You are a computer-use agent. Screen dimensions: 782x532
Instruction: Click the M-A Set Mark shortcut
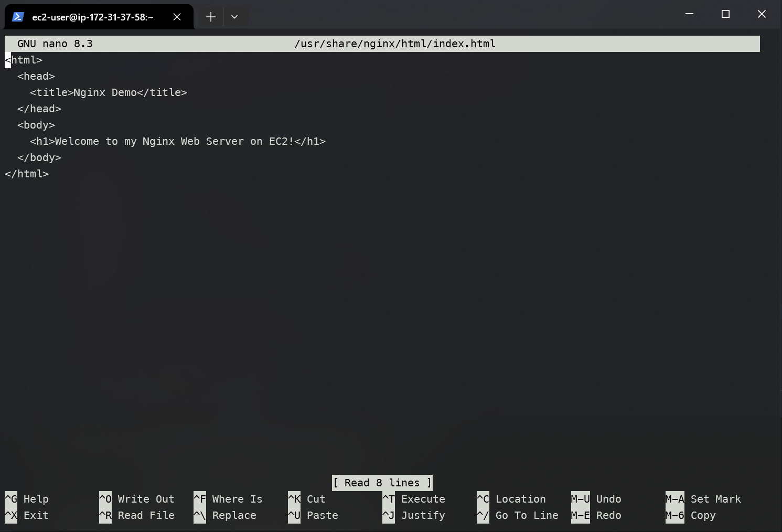pyautogui.click(x=703, y=499)
